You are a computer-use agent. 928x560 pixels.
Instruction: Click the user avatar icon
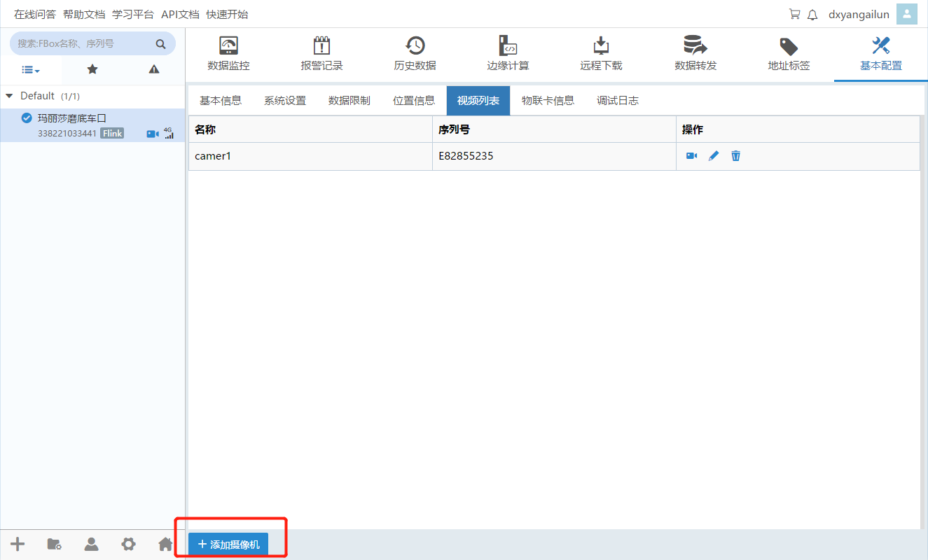[907, 14]
